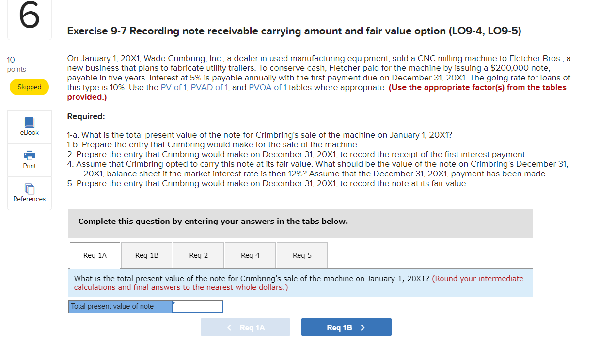Switch to the Req 2 tab
The height and width of the screenshot is (364, 615).
click(x=198, y=255)
